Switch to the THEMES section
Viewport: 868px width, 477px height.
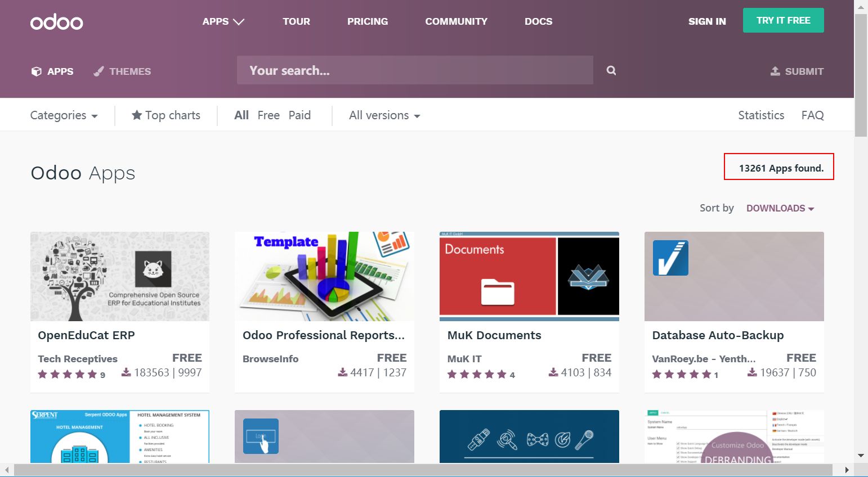[122, 71]
